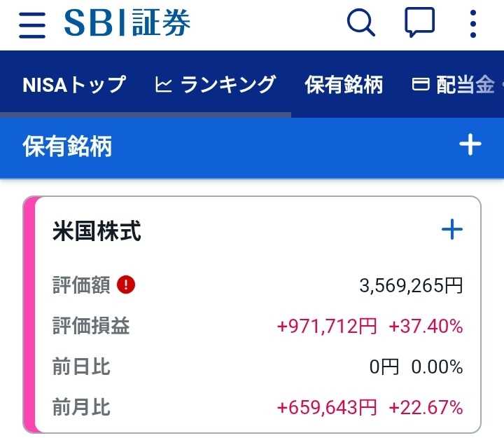Viewport: 504px width, 438px height.
Task: Switch to the NISAトップ tab
Action: (x=73, y=85)
